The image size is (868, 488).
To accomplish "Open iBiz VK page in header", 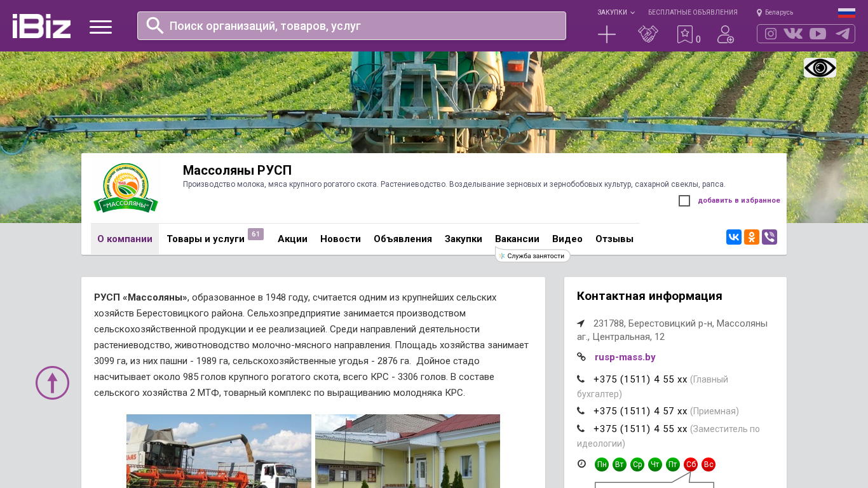I will 793,34.
